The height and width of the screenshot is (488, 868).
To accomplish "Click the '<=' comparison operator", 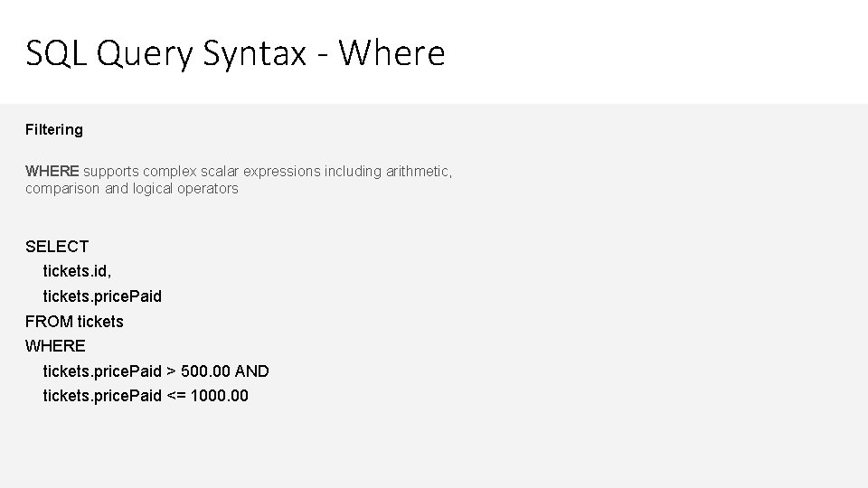I will 176,396.
